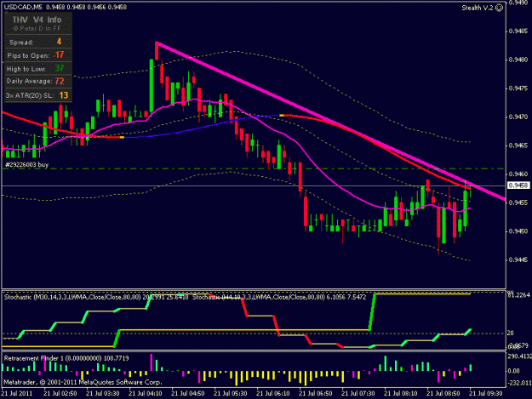The width and height of the screenshot is (532, 399).
Task: Click the '21 Jul 05:30' time label
Action: [231, 394]
